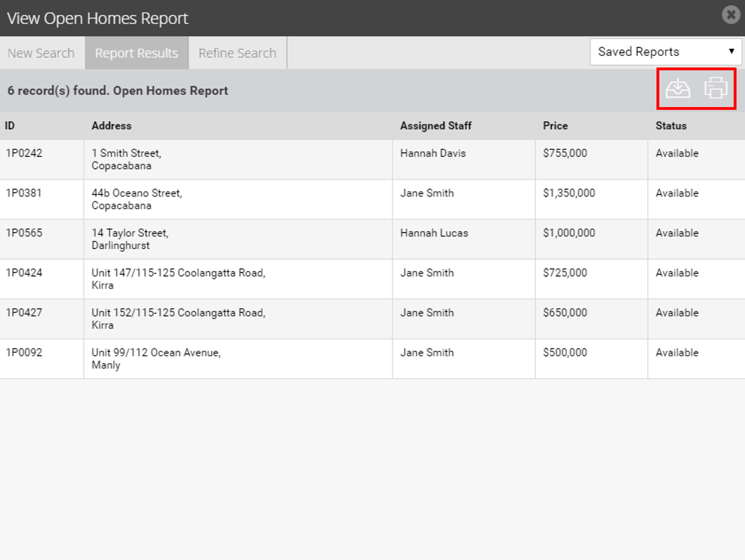The image size is (745, 560).
Task: Click the print report icon
Action: coord(716,88)
